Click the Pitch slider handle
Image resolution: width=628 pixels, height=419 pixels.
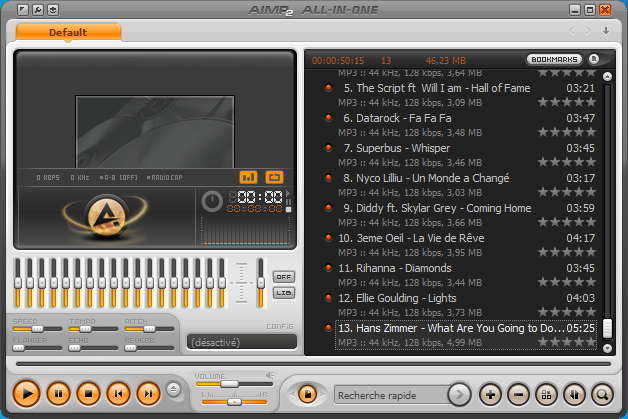[x=149, y=329]
